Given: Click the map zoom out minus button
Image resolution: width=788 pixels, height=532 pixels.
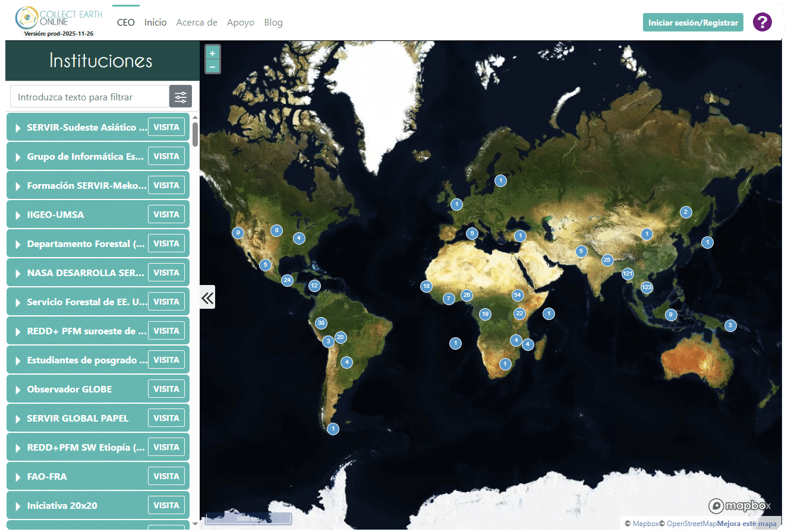Looking at the screenshot, I should 212,66.
